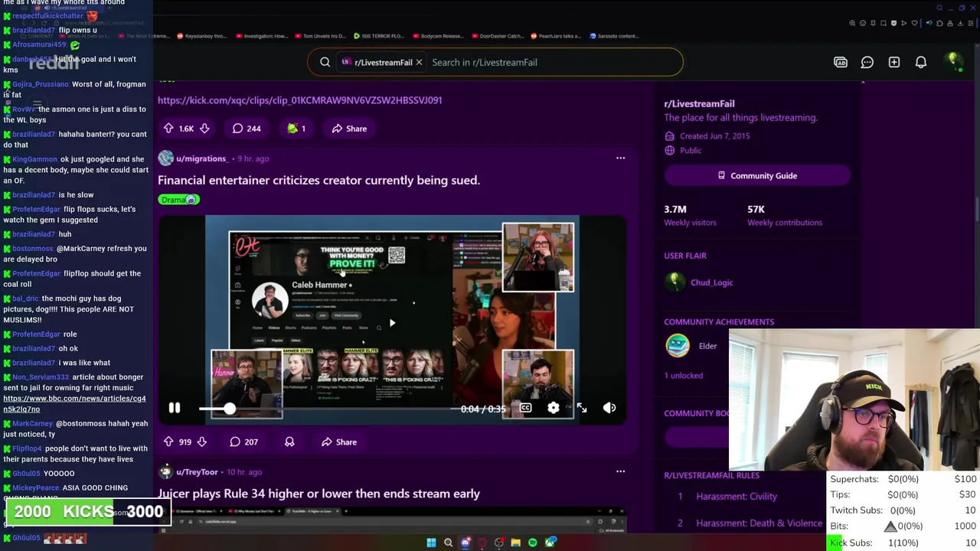Click the create post plus icon
The image size is (980, 551).
[x=894, y=62]
